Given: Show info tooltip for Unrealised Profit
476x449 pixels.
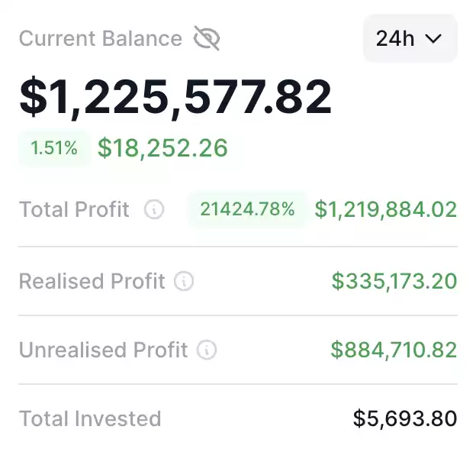Looking at the screenshot, I should click(x=207, y=350).
